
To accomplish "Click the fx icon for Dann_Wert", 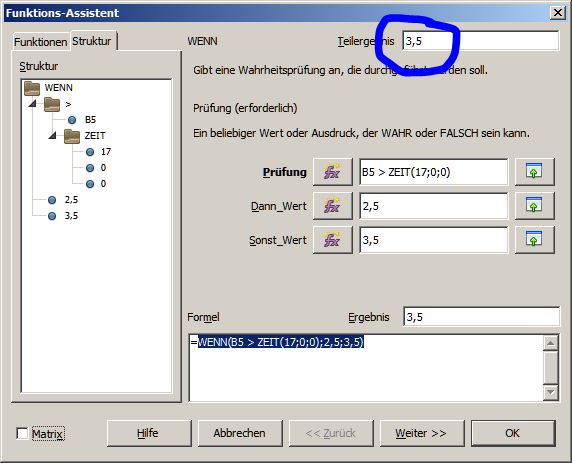I will 333,206.
